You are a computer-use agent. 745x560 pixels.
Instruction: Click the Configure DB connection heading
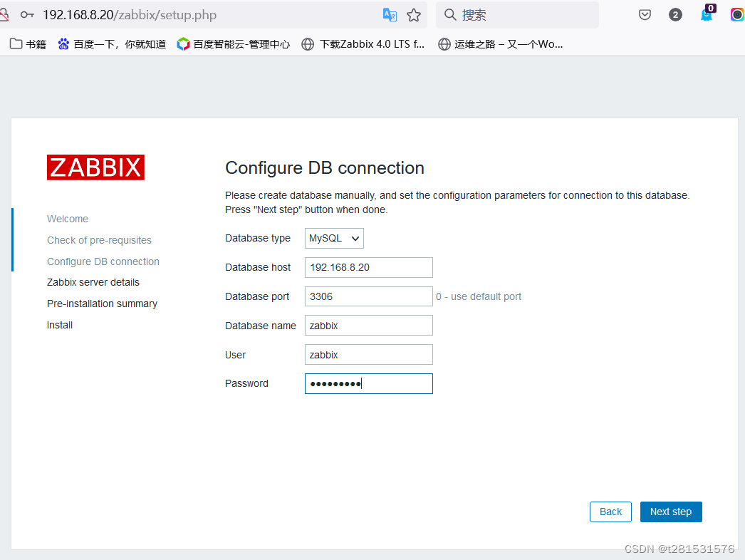point(325,168)
